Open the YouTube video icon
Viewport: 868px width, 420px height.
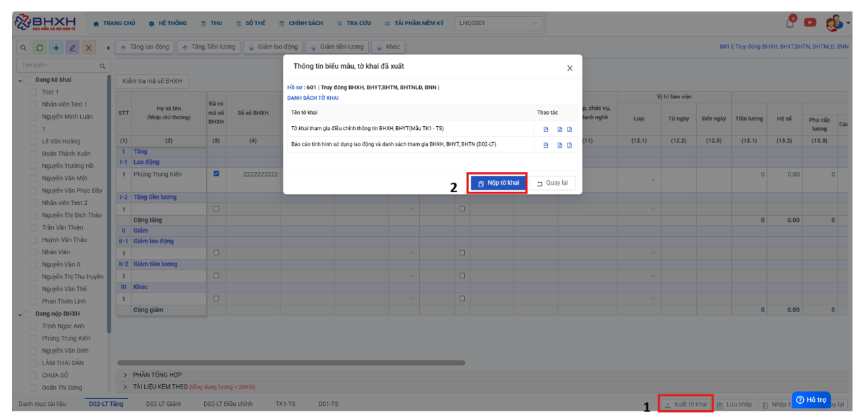[x=809, y=23]
